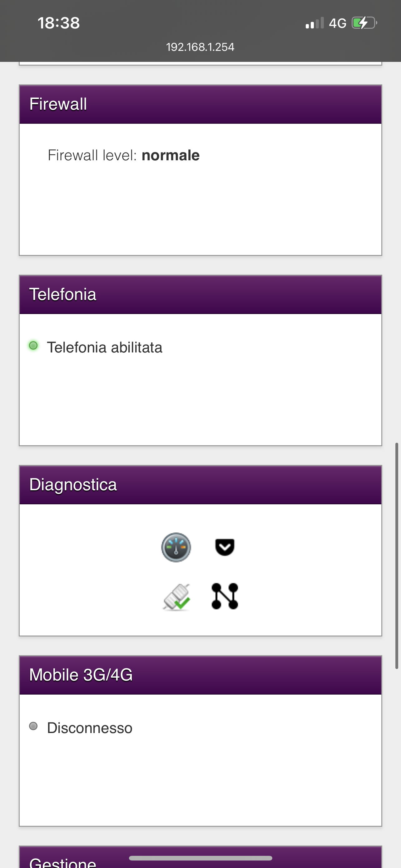Click the Telefonia abilitata text

tap(105, 347)
